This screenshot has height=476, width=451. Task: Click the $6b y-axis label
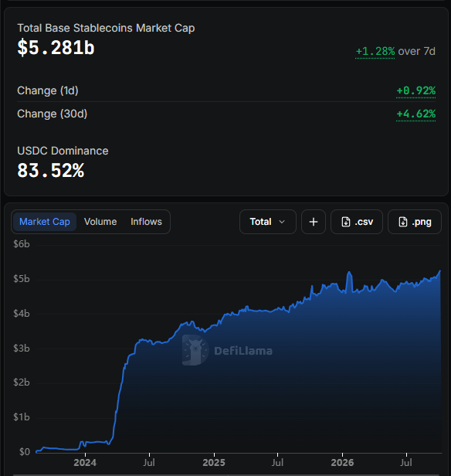point(22,243)
